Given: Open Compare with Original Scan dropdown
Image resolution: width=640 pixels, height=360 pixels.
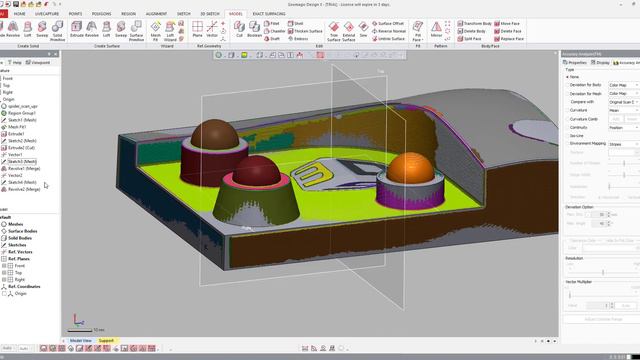Looking at the screenshot, I should [x=624, y=102].
